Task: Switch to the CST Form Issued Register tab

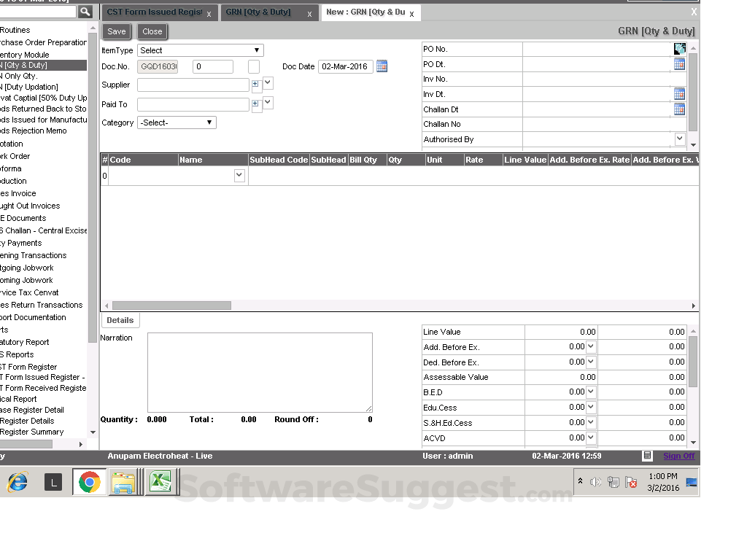Action: click(153, 12)
